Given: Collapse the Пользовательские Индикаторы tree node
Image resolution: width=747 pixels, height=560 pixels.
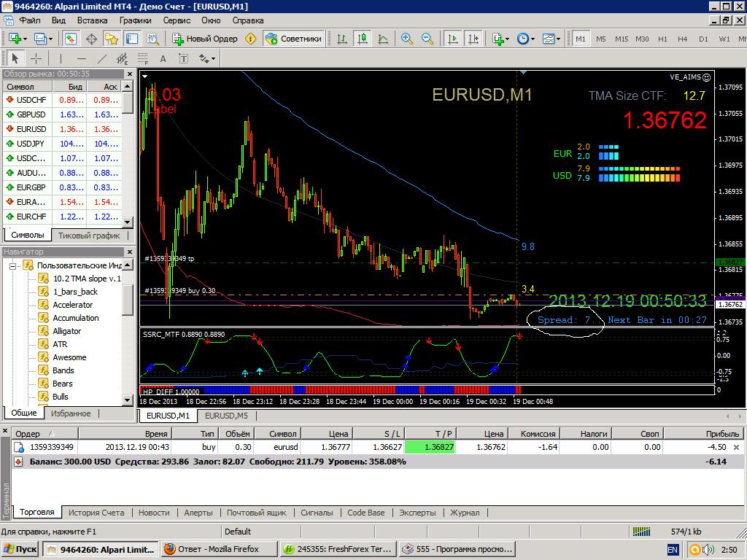Looking at the screenshot, I should click(x=13, y=265).
